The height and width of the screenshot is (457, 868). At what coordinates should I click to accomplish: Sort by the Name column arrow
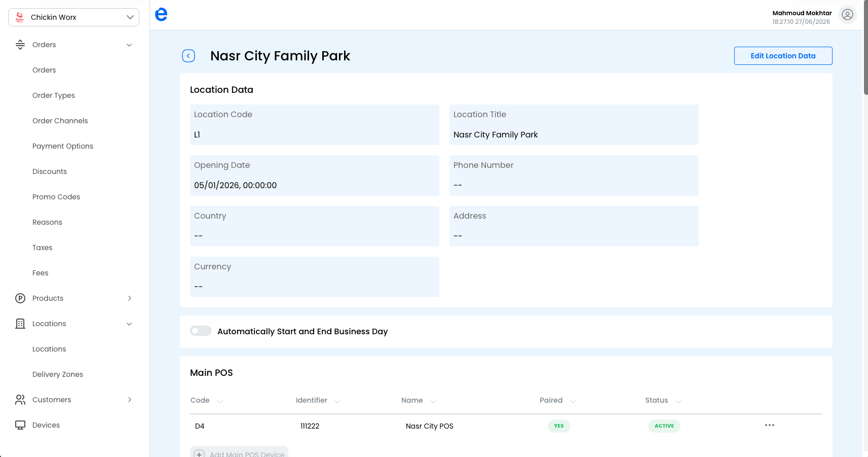[433, 401]
